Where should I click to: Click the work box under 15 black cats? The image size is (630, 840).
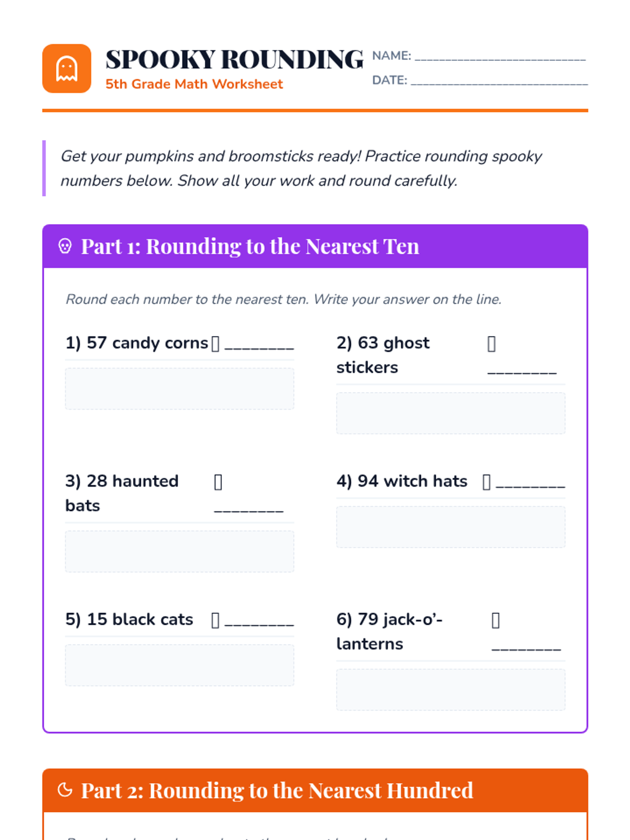[x=180, y=665]
